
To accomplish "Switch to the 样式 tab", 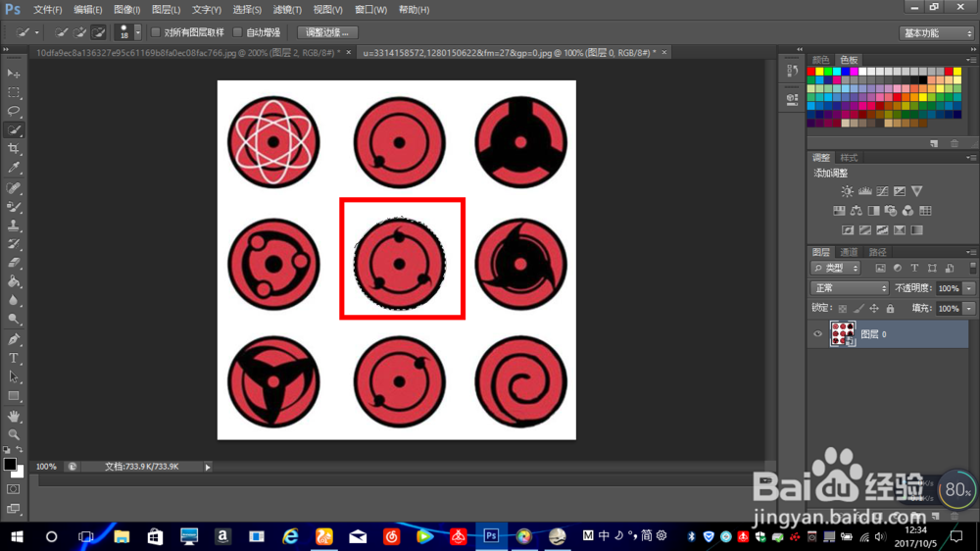I will point(849,158).
